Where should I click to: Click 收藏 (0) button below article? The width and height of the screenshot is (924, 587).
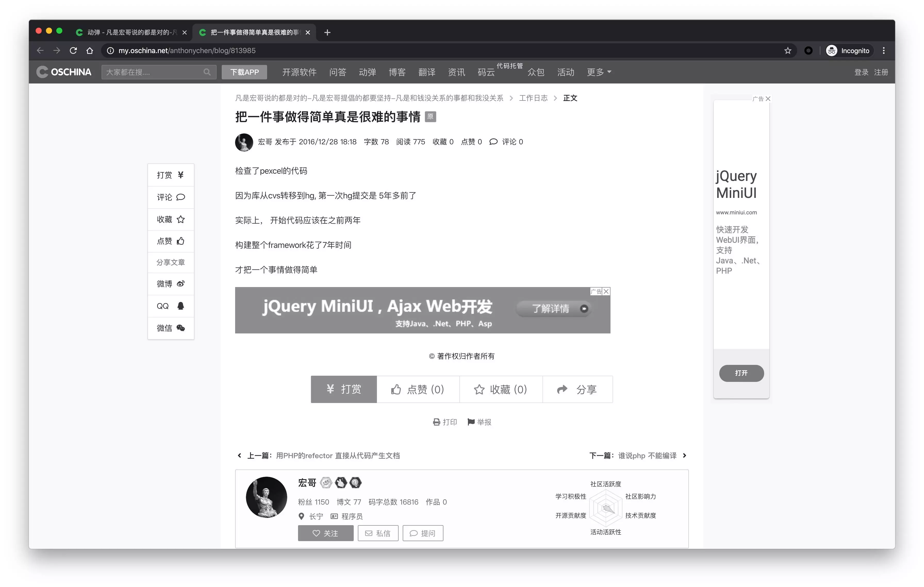pyautogui.click(x=501, y=389)
